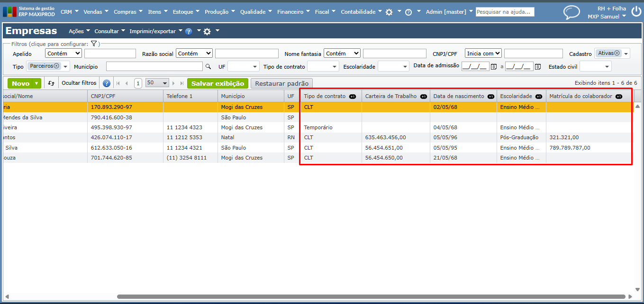
Task: Open RH + Folha MXP Samuel selector
Action: (607, 12)
